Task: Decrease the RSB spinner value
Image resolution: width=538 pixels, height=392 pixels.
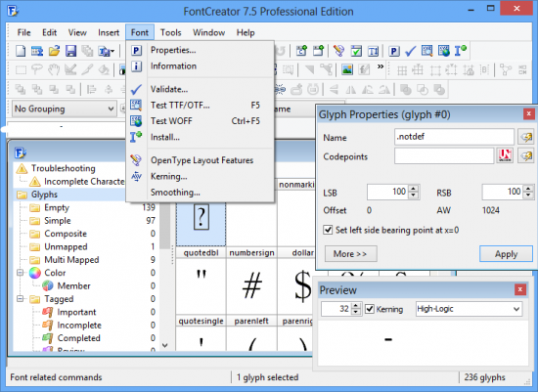Action: point(528,195)
